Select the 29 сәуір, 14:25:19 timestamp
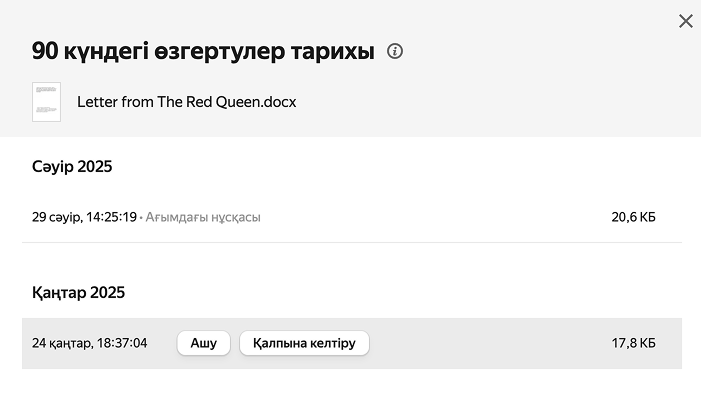 tap(84, 217)
